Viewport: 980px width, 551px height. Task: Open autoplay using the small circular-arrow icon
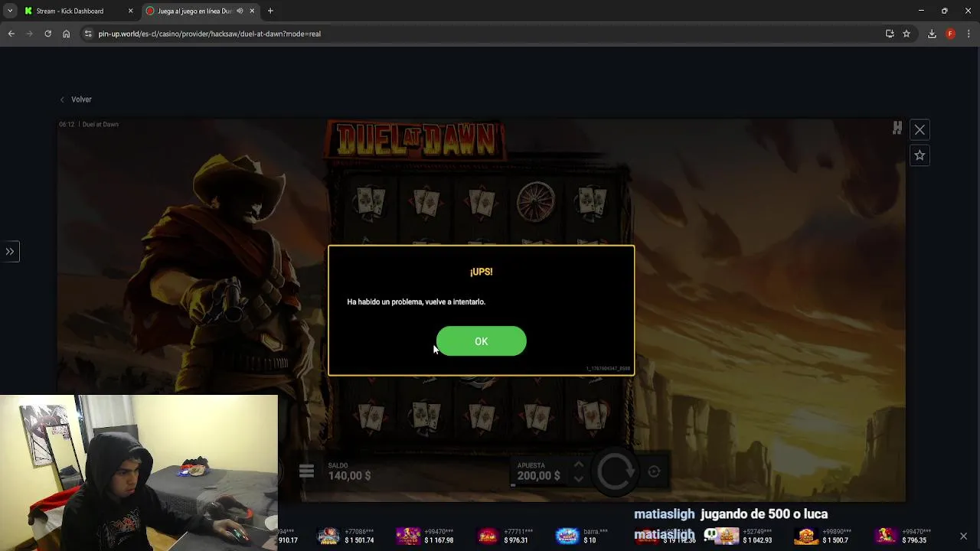[654, 472]
